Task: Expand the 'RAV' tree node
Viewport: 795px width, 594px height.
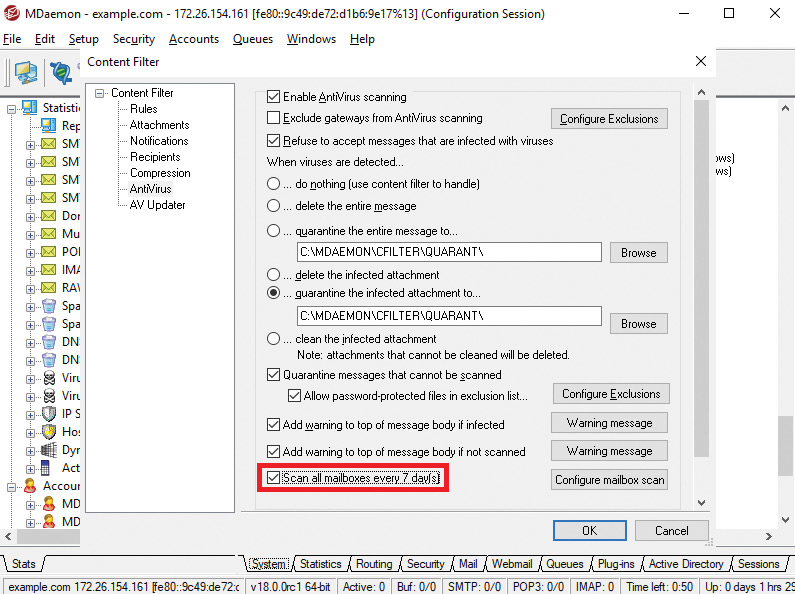Action: 30,289
